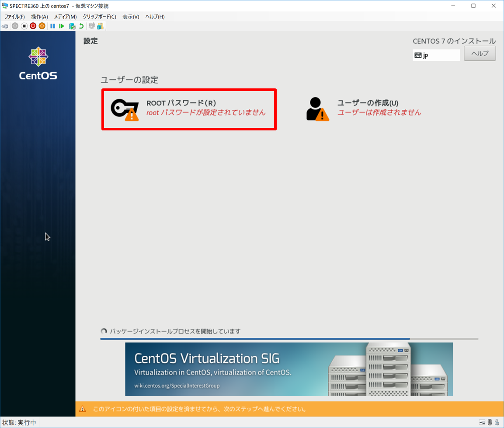Click the Enhanced session monitor icon
The image size is (504, 428).
92,26
